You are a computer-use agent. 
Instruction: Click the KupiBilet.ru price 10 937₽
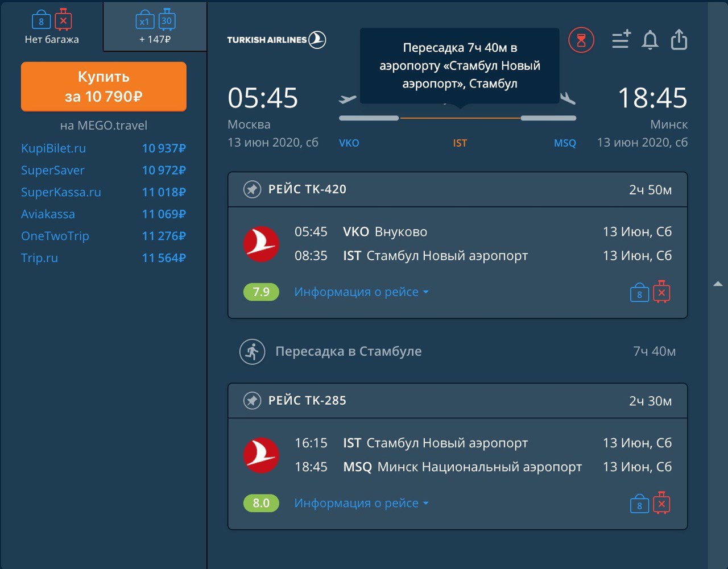pos(164,148)
